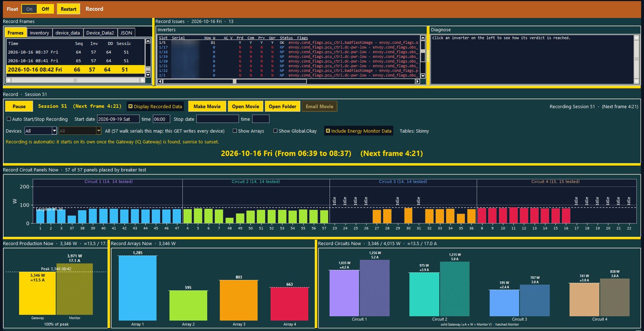Go to the Device_Data2 tab
644x331 pixels.
tap(100, 33)
